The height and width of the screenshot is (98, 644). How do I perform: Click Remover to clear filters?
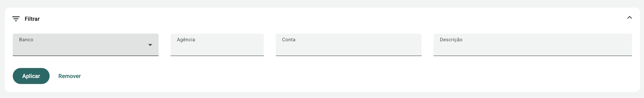[70, 76]
